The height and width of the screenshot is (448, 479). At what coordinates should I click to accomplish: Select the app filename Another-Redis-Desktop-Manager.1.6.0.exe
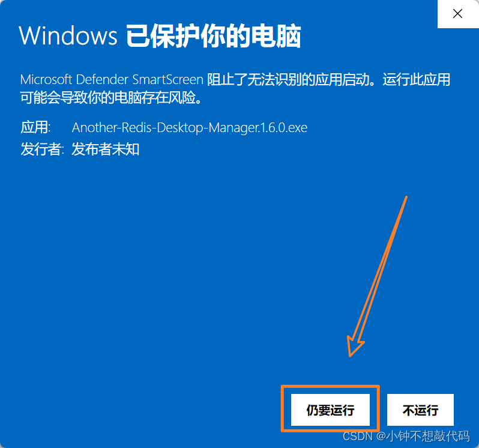coord(190,127)
